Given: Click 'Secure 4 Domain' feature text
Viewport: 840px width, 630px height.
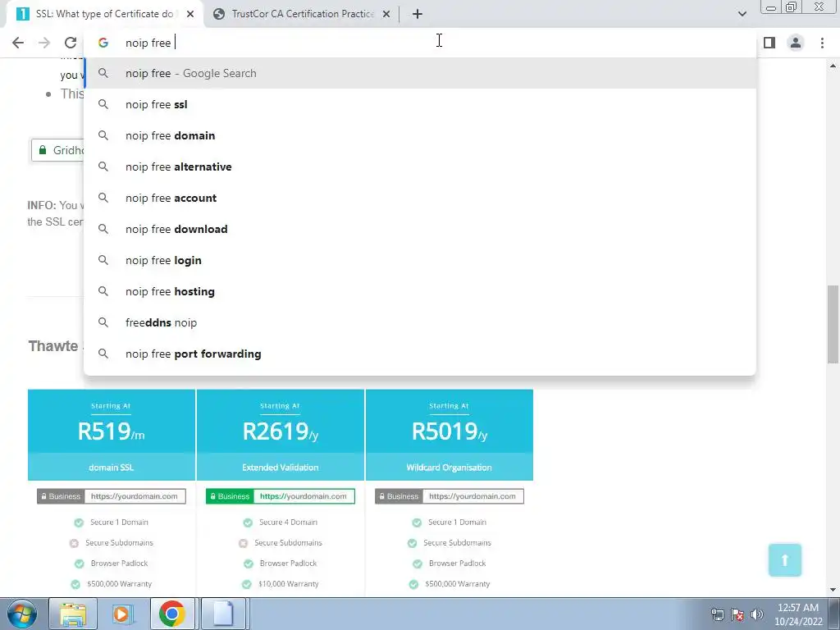Looking at the screenshot, I should (x=288, y=523).
